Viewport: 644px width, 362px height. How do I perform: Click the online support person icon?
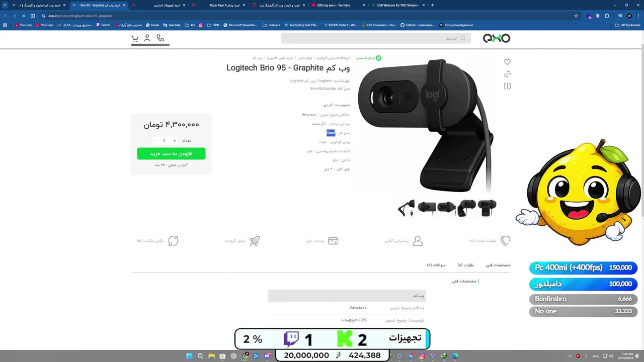click(x=418, y=241)
